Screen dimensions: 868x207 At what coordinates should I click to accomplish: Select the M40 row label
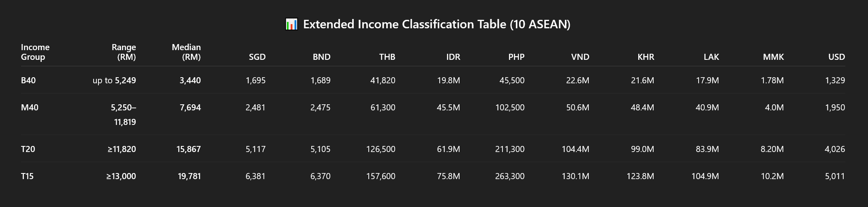coord(30,108)
